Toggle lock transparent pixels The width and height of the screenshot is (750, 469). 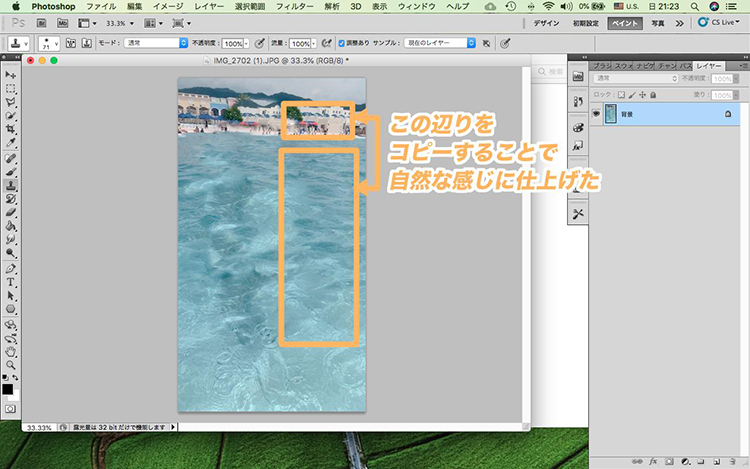[621, 95]
